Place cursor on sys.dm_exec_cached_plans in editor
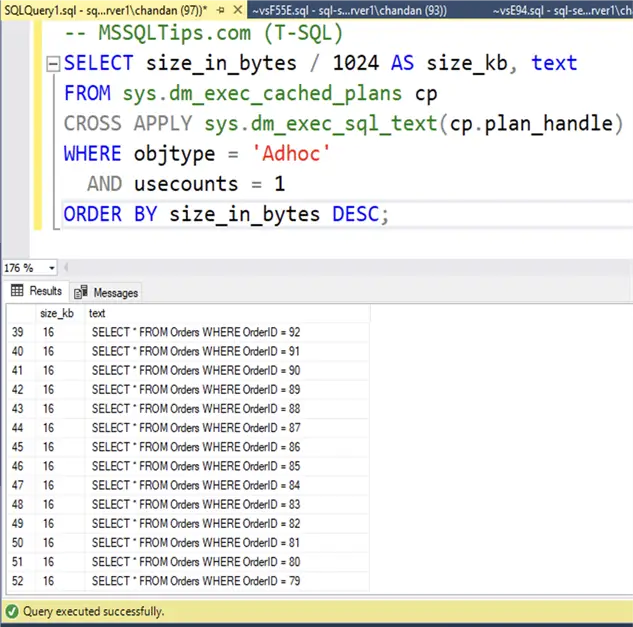 click(x=262, y=94)
